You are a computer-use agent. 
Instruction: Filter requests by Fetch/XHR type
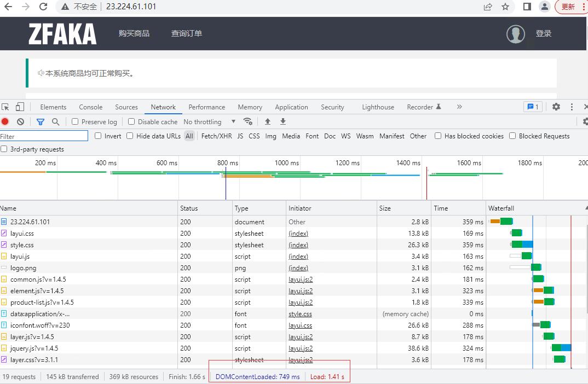click(x=216, y=136)
